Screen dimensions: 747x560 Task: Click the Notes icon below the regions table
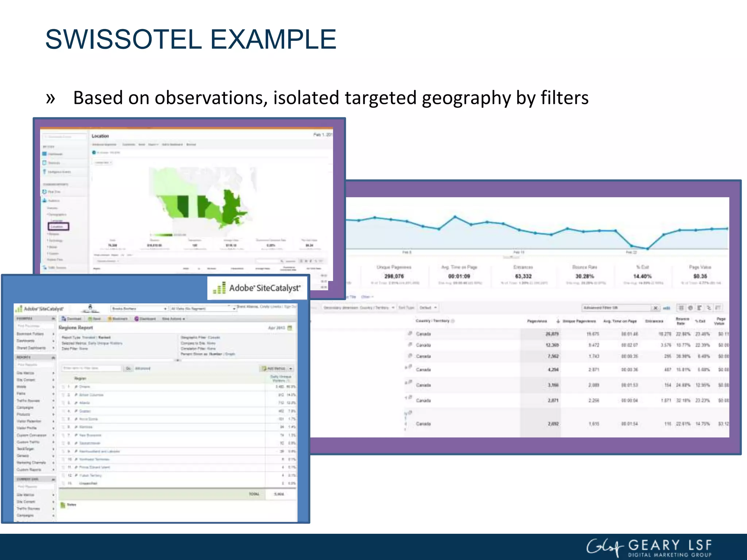tap(63, 505)
